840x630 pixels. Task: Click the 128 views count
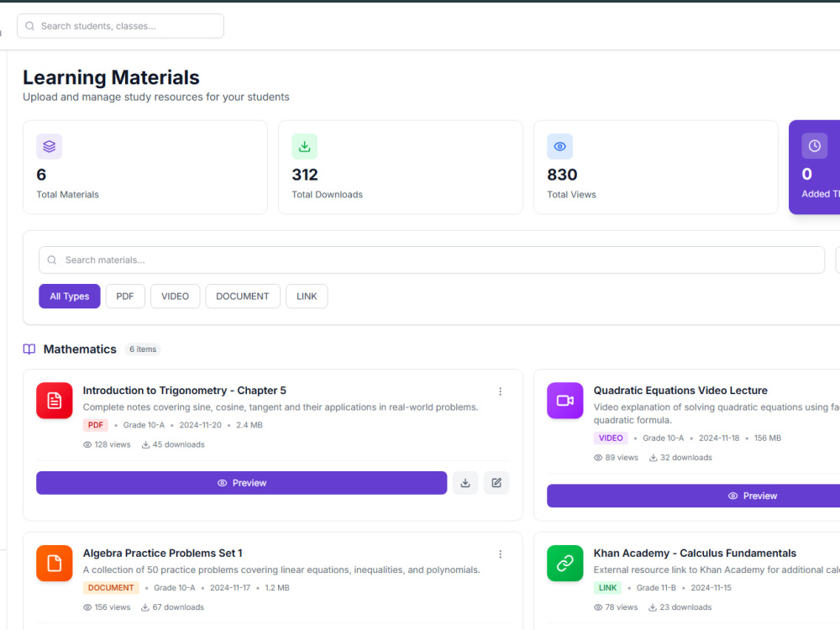pyautogui.click(x=108, y=444)
